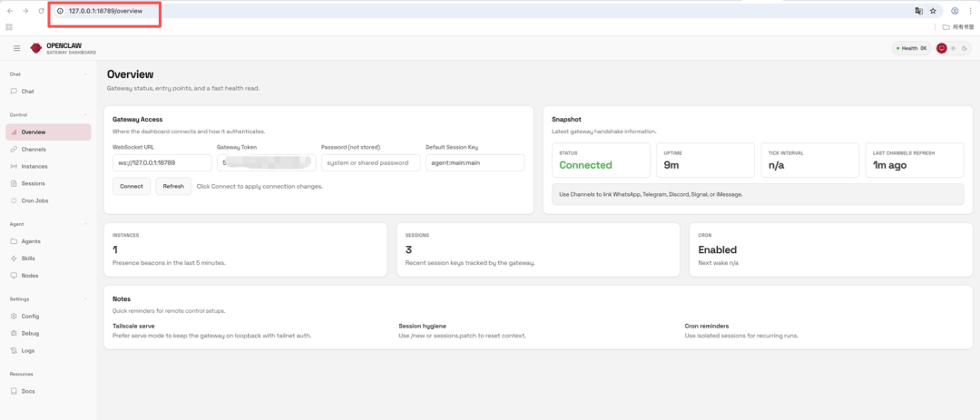Collapse the sidebar with the hamburger icon

[x=16, y=48]
